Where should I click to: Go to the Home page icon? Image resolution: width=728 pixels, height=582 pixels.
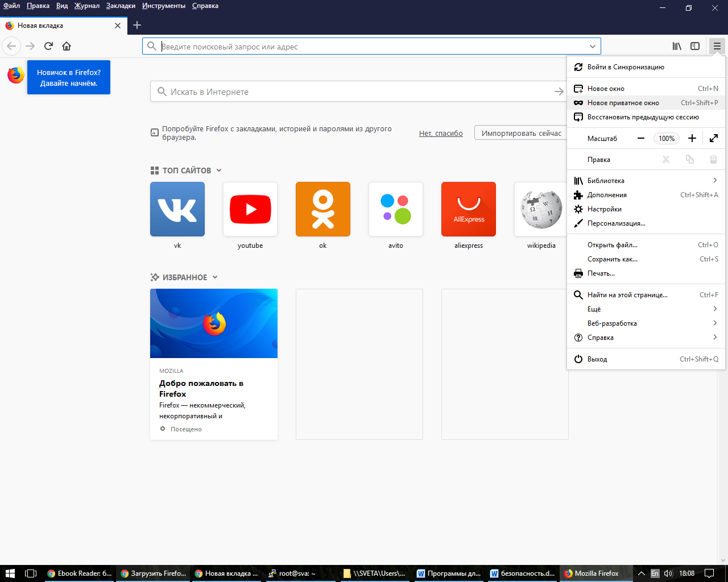pos(67,46)
